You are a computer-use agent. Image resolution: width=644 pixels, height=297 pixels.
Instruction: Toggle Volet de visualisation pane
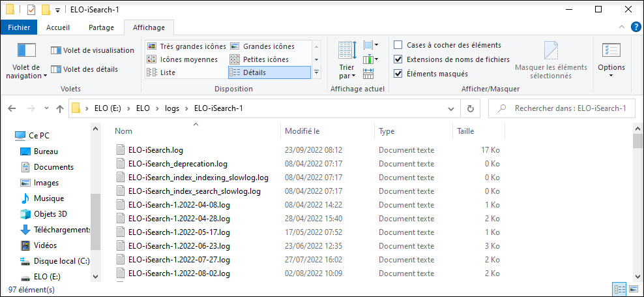[x=93, y=50]
